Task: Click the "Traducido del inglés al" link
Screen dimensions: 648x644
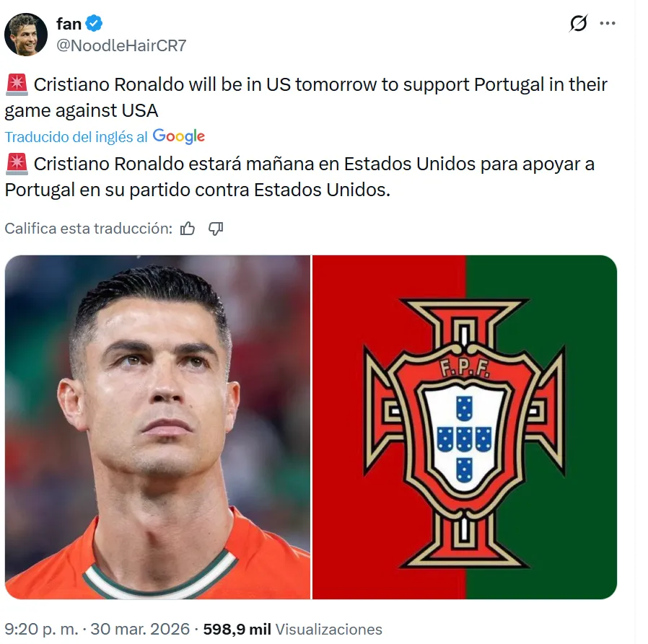Action: 76,137
